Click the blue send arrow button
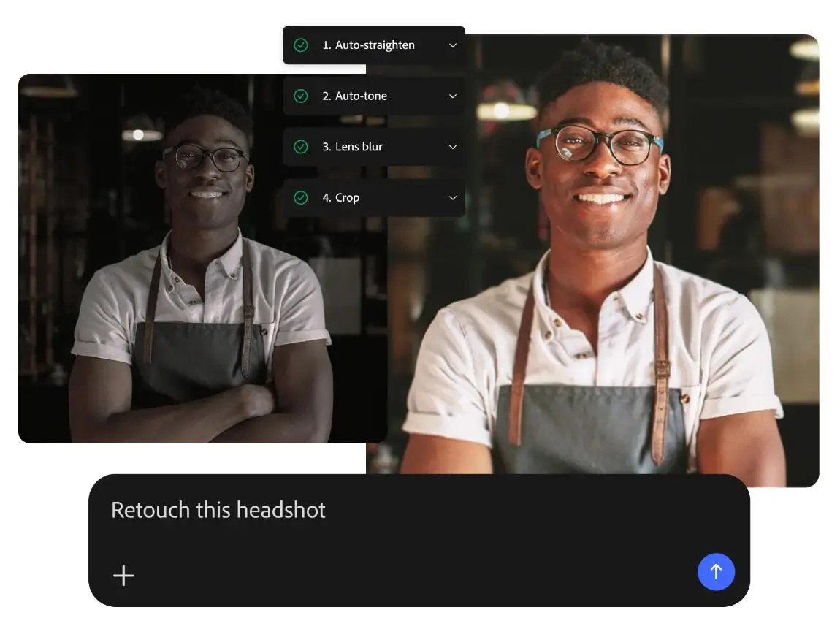This screenshot has width=840, height=629. [716, 572]
